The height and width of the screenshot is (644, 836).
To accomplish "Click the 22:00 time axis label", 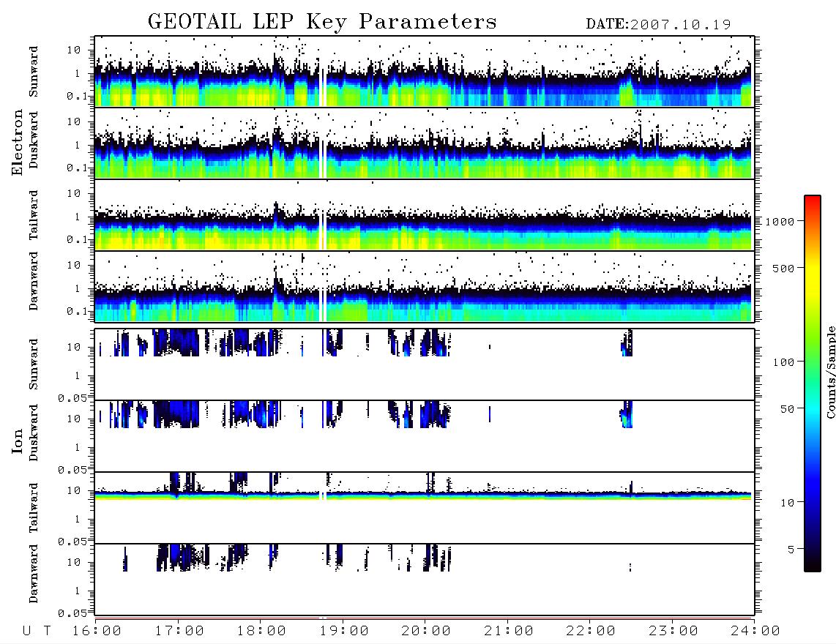I will (591, 631).
